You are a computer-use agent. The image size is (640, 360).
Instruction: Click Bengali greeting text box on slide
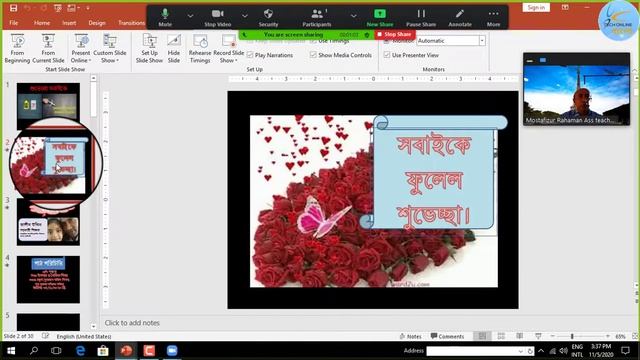433,180
